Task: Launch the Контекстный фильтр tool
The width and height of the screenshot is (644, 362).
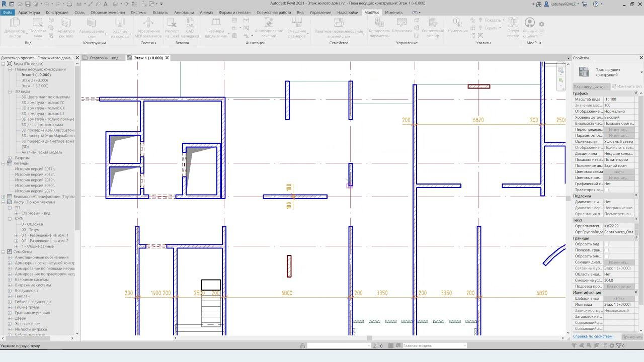Action: point(433,27)
